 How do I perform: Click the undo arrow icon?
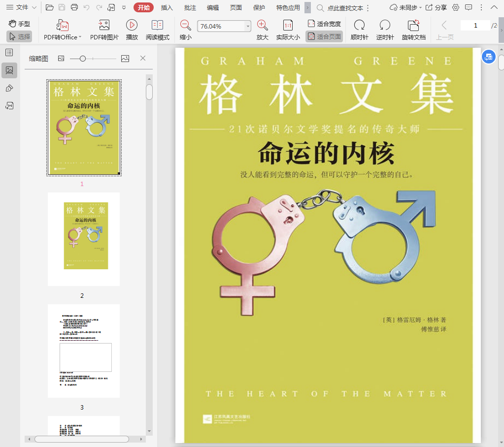87,7
